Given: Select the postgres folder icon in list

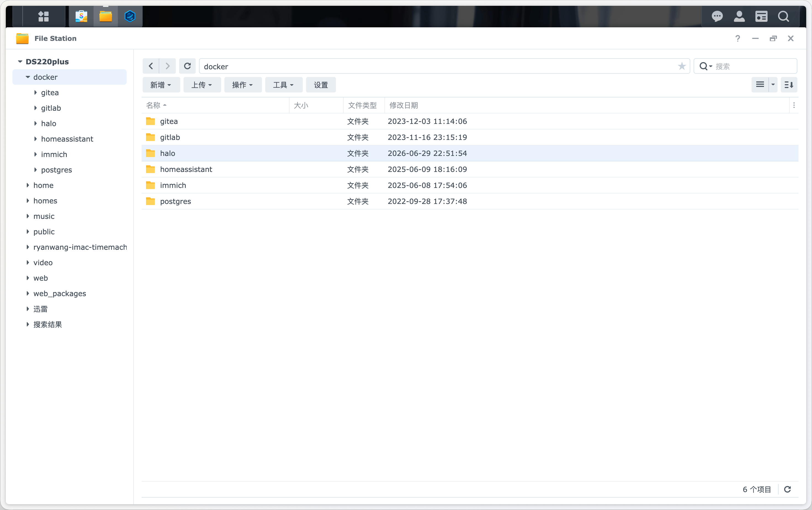Looking at the screenshot, I should point(150,201).
